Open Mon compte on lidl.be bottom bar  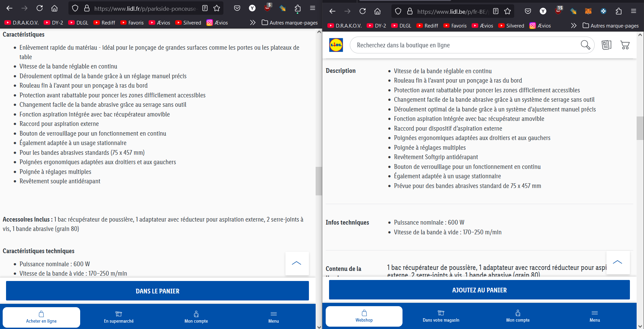click(518, 316)
